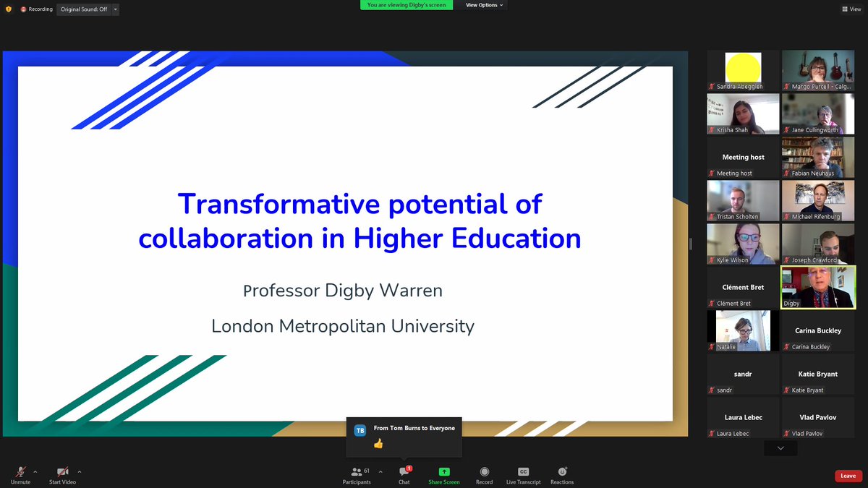Viewport: 868px width, 488px height.
Task: Select Fabian Neuhaus's video tile
Action: [x=818, y=158]
